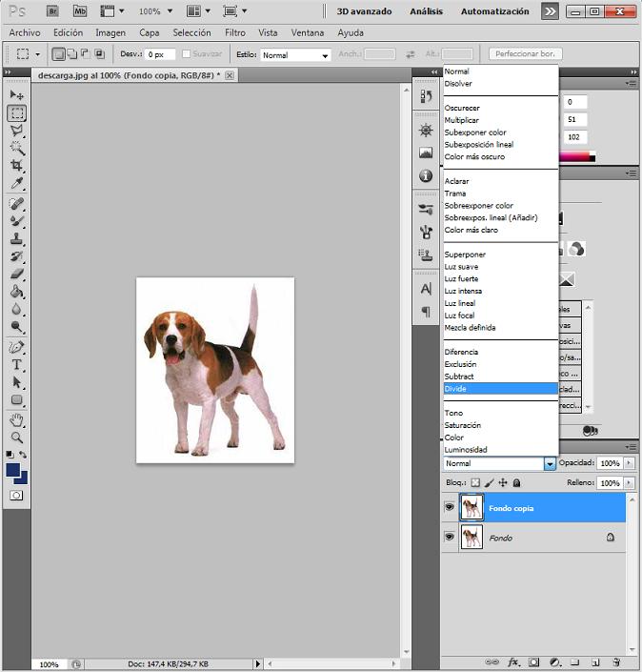Select the Crop tool

click(x=17, y=166)
